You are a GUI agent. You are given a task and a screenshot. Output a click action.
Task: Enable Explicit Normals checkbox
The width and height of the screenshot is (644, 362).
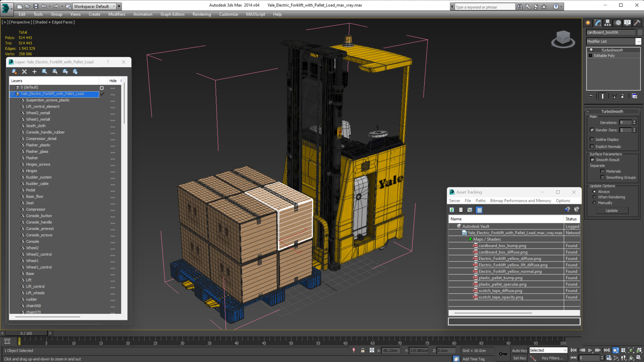click(592, 146)
